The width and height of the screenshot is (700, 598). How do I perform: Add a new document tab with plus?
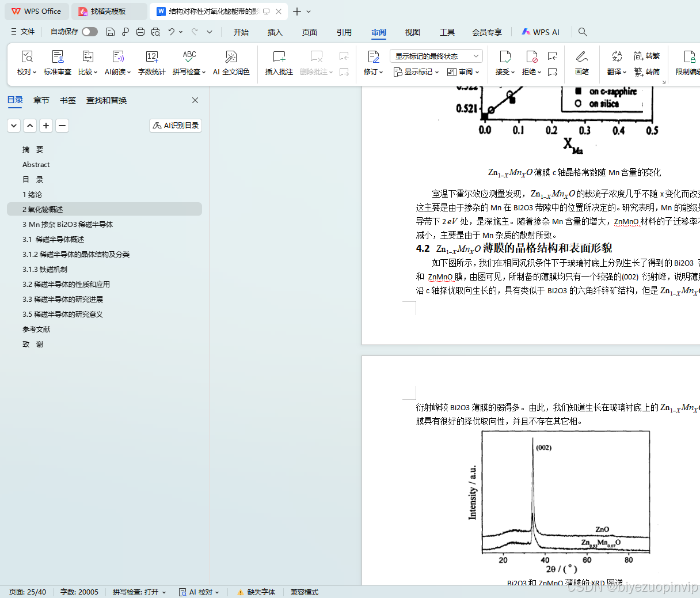(x=297, y=12)
